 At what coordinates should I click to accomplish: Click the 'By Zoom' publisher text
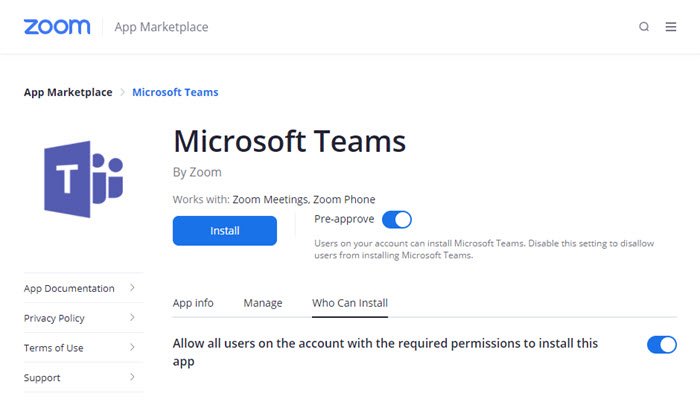click(x=197, y=172)
